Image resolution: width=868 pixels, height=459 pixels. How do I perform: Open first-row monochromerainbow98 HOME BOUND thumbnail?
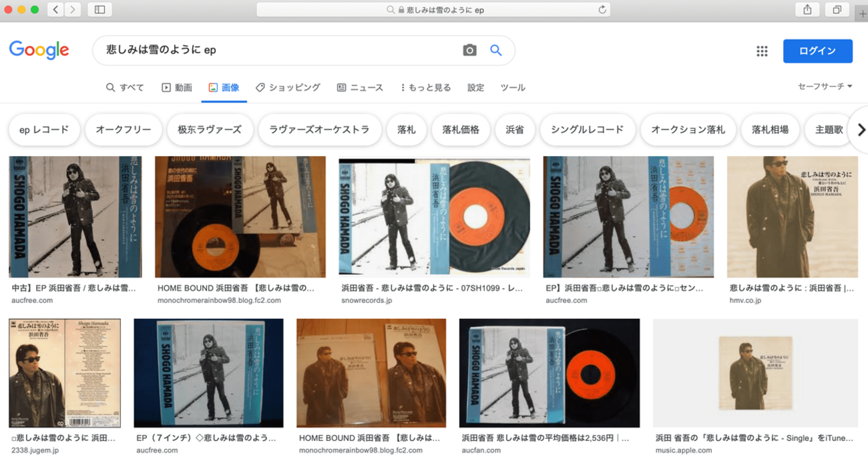coord(240,217)
